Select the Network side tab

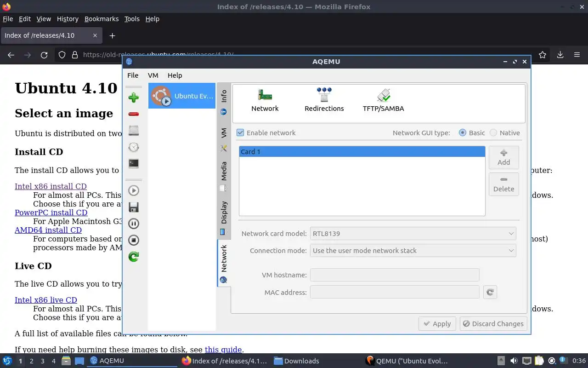click(x=224, y=264)
